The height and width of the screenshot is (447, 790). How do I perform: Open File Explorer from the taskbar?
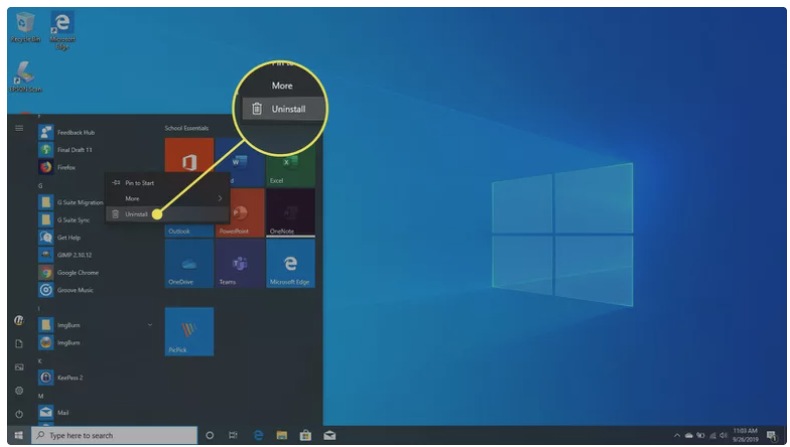[282, 435]
